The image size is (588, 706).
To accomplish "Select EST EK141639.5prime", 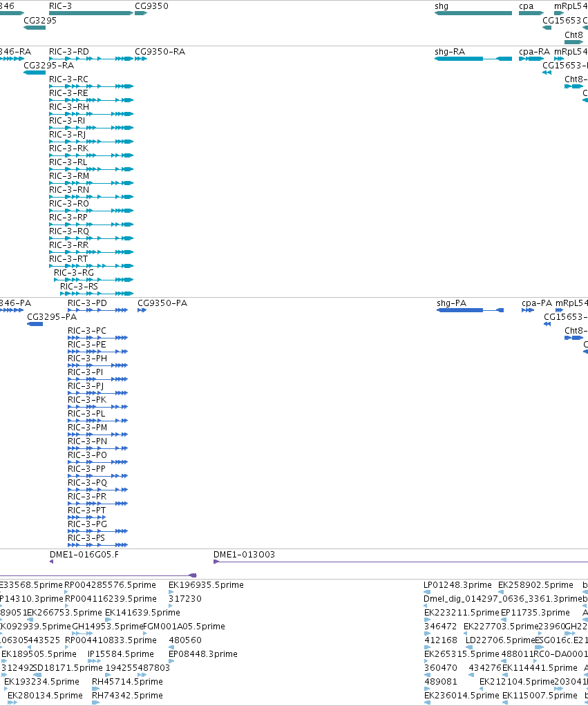I will point(142,612).
